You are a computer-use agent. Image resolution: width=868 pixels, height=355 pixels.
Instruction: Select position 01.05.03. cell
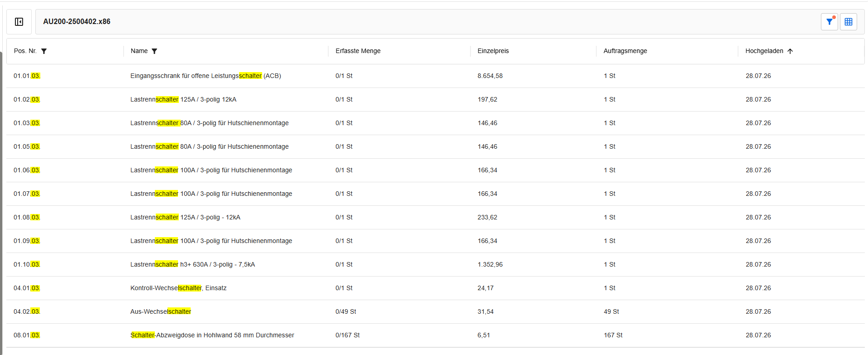click(x=27, y=146)
